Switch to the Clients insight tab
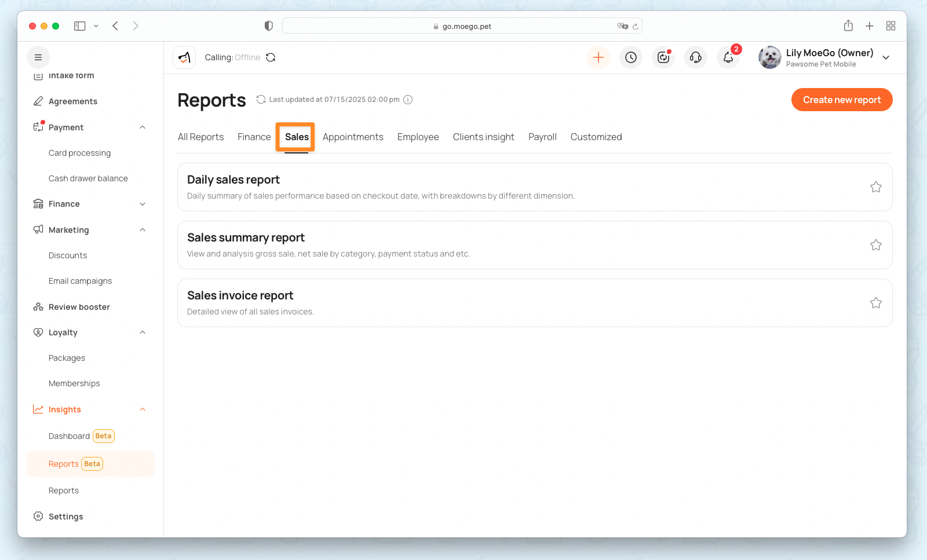Image resolution: width=927 pixels, height=560 pixels. tap(484, 137)
